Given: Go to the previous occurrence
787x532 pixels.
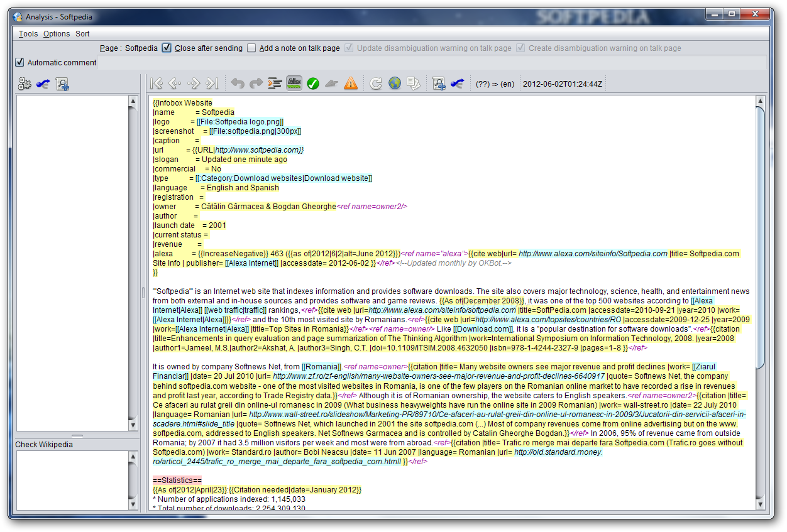Looking at the screenshot, I should (175, 84).
